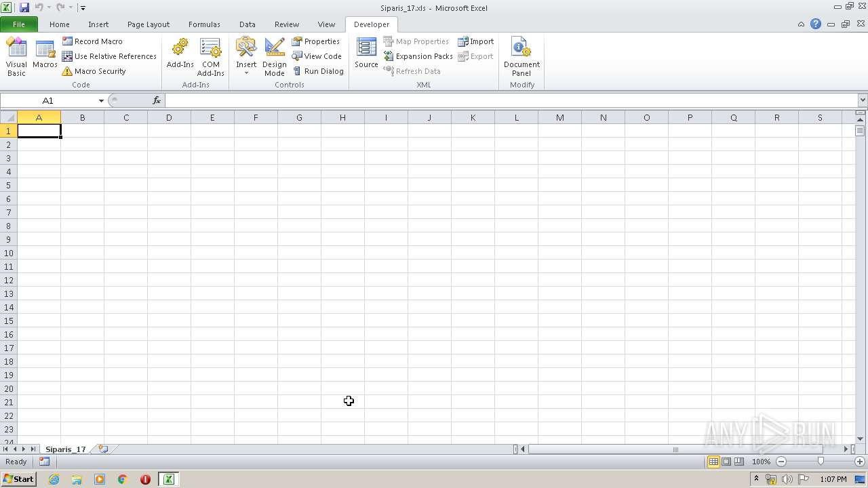Click the taskbar clock

(x=833, y=479)
